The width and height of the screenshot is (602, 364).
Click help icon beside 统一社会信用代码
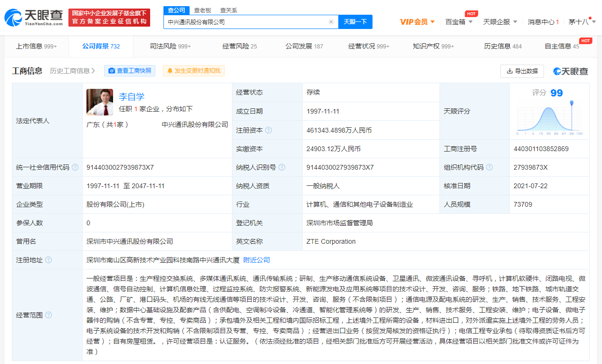coord(75,168)
